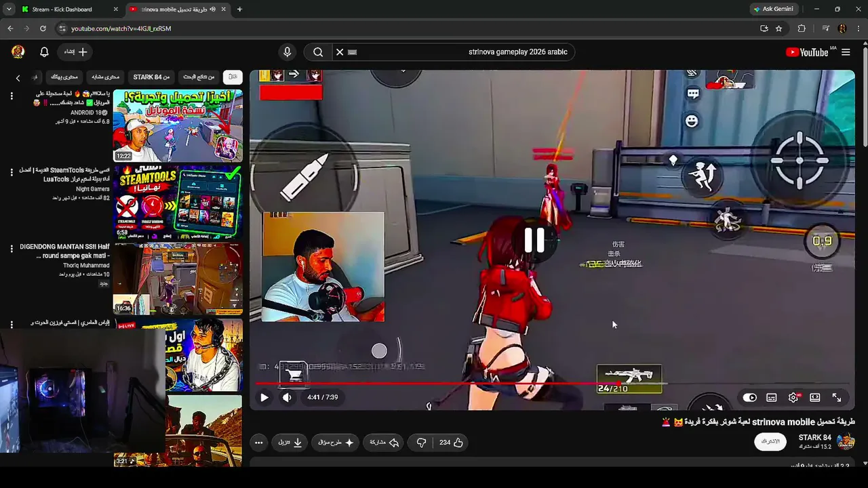Open the STEAMTOOLS 6:58 video thumbnail
Image resolution: width=868 pixels, height=488 pixels.
coord(178,202)
